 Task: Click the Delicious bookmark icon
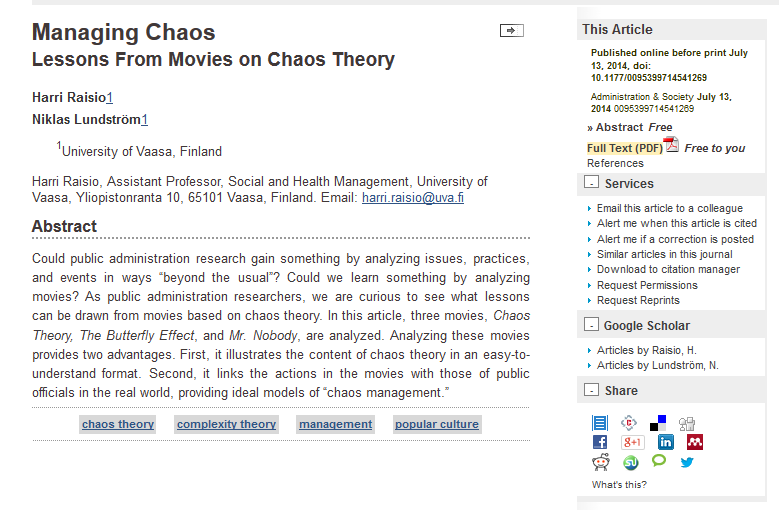click(658, 423)
